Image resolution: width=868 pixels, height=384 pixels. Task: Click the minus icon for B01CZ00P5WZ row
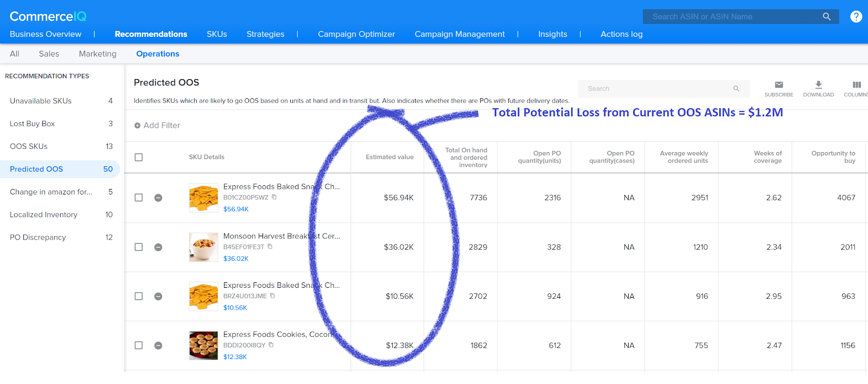158,198
